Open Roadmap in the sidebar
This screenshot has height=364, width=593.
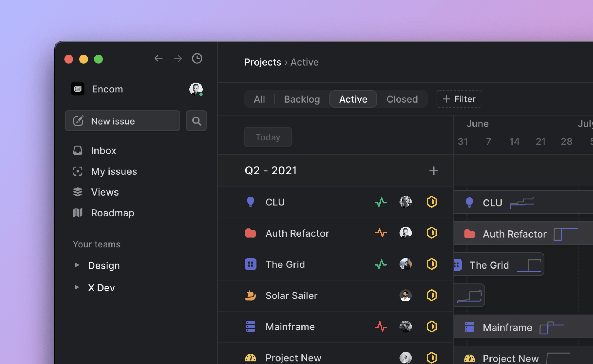(112, 213)
